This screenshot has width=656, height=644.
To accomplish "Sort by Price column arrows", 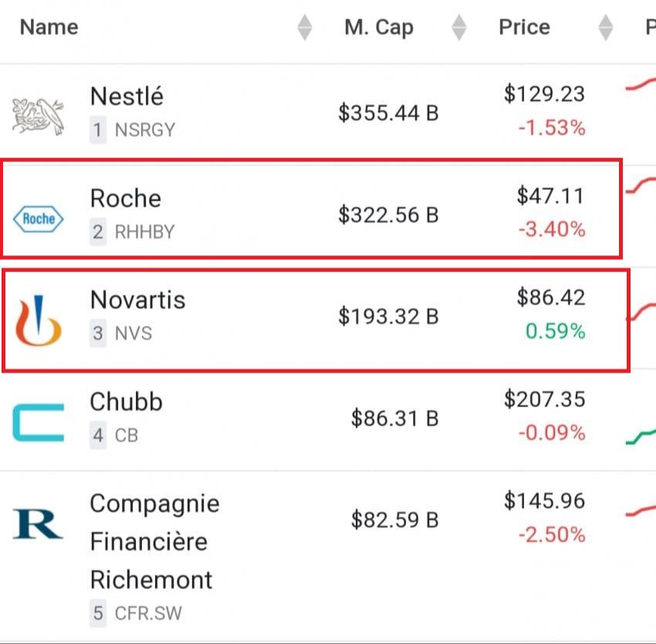I will (x=606, y=28).
